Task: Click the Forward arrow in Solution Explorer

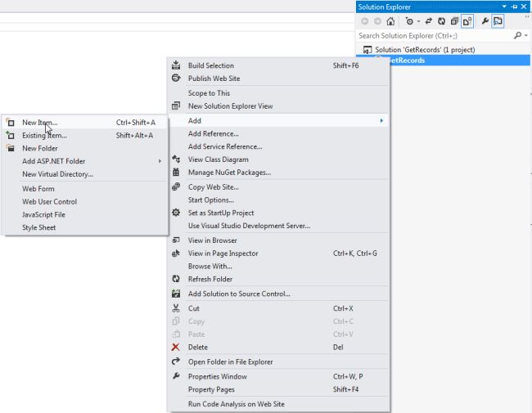Action: click(377, 21)
